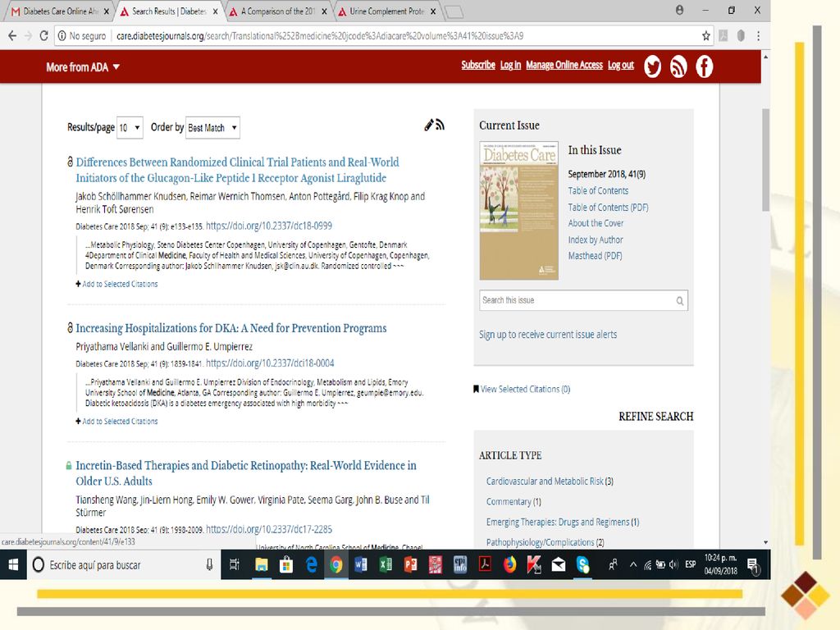The height and width of the screenshot is (630, 840).
Task: Open Table of Contents link
Action: point(598,190)
